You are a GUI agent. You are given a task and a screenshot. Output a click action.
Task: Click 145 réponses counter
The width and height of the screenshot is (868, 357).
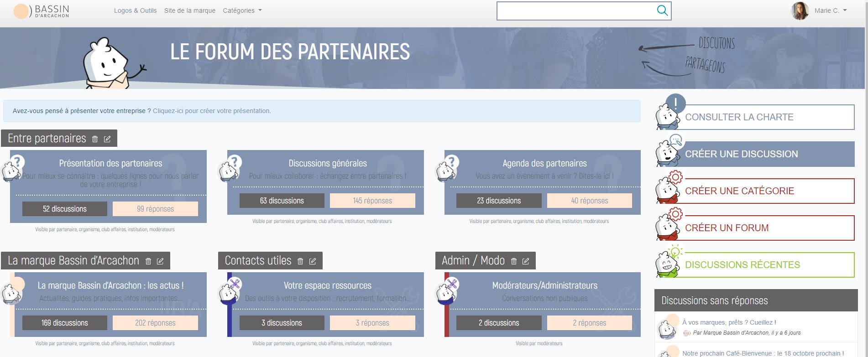click(x=372, y=201)
